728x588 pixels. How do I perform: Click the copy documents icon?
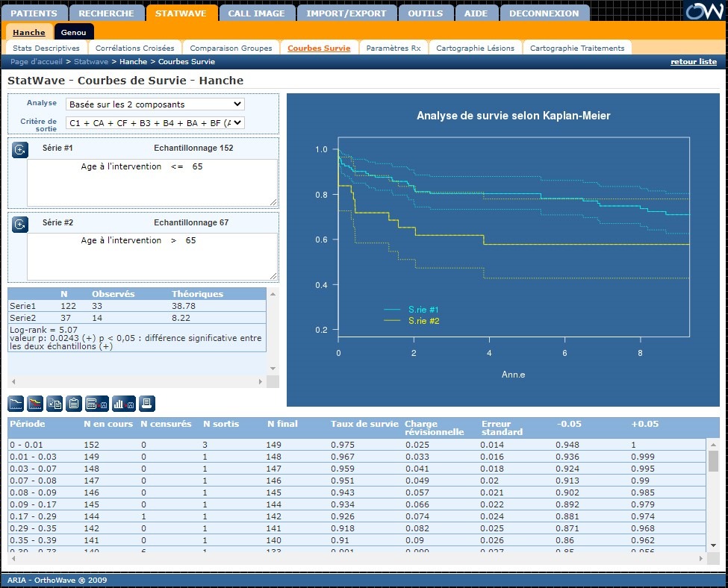(x=55, y=404)
